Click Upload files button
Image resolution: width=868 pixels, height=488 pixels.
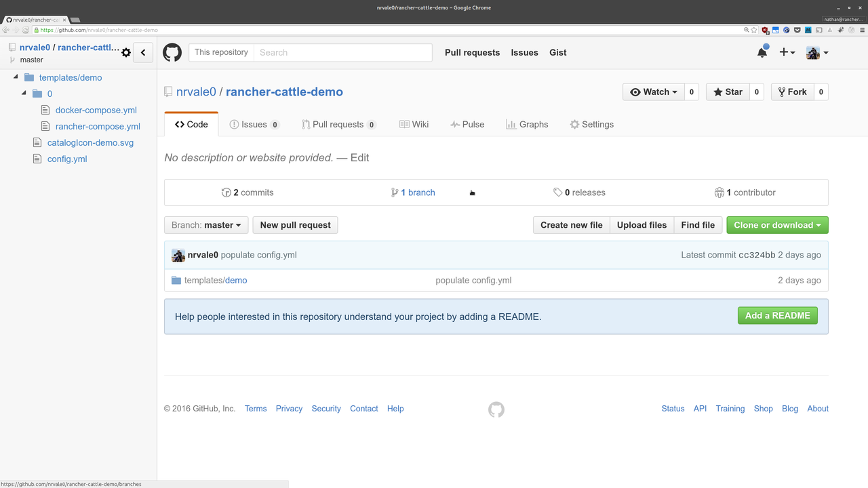click(x=642, y=225)
